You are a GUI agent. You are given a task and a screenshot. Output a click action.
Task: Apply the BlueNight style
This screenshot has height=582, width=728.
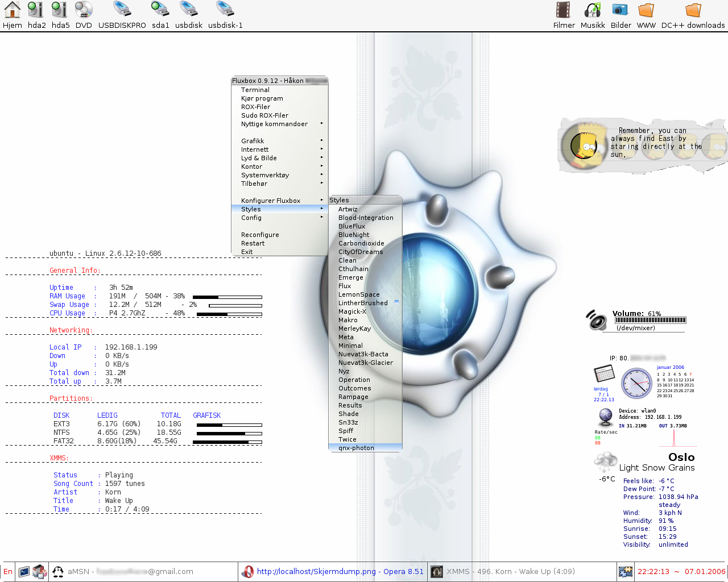click(365, 235)
